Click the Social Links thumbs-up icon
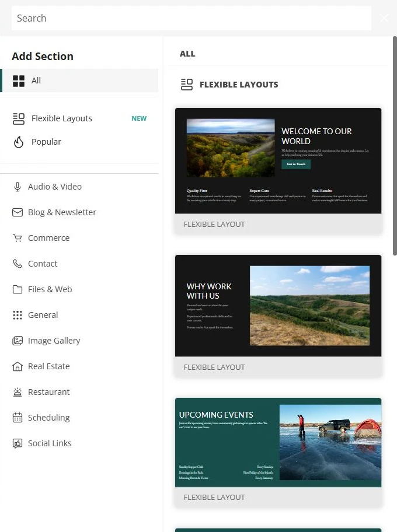This screenshot has height=532, width=397. tap(18, 443)
